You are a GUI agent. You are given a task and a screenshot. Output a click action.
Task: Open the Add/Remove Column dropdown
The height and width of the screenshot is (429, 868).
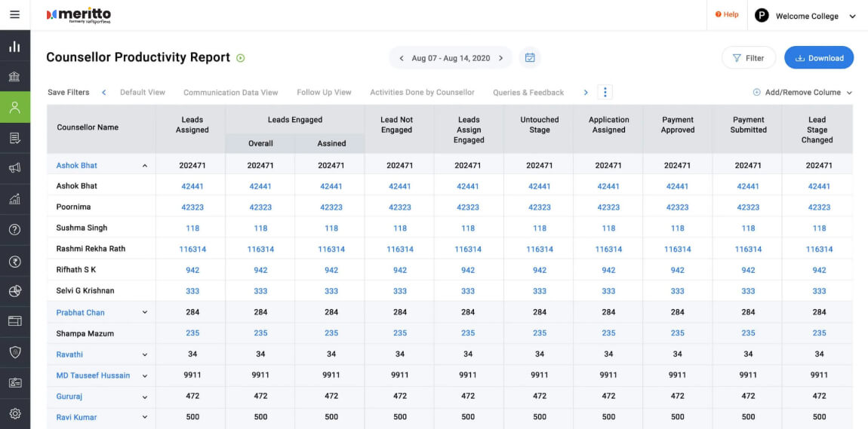click(x=802, y=92)
